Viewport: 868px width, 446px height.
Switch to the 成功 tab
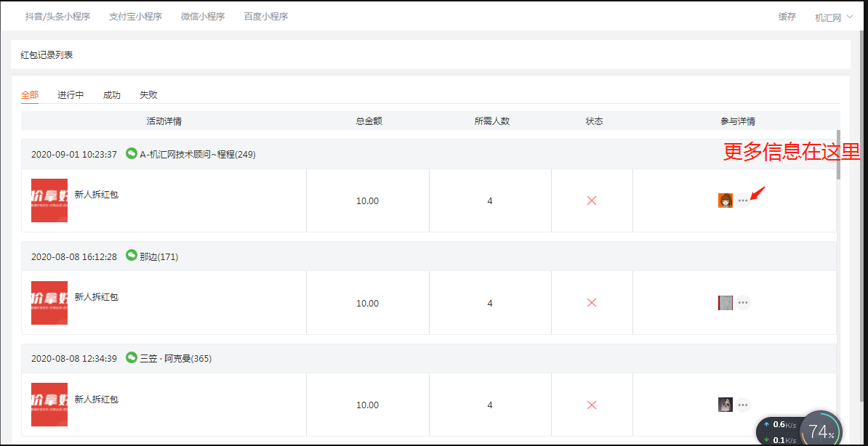pyautogui.click(x=112, y=94)
